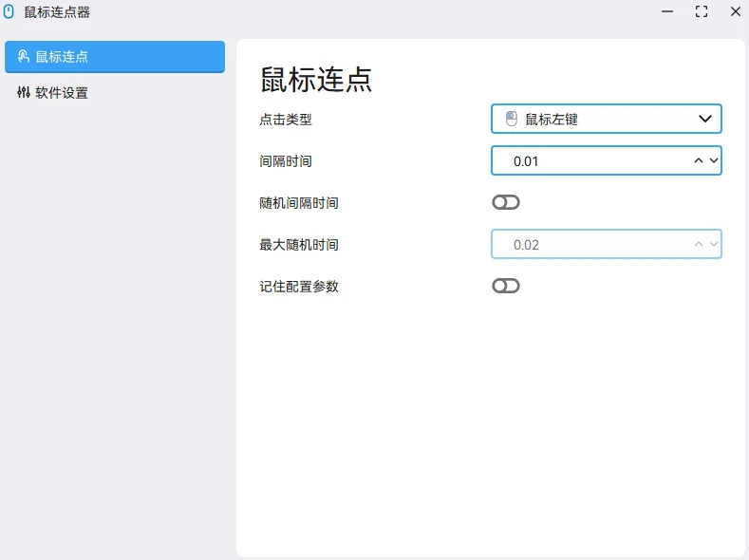This screenshot has width=749, height=560.
Task: Expand the 点击类型 dropdown arrow
Action: (x=705, y=119)
